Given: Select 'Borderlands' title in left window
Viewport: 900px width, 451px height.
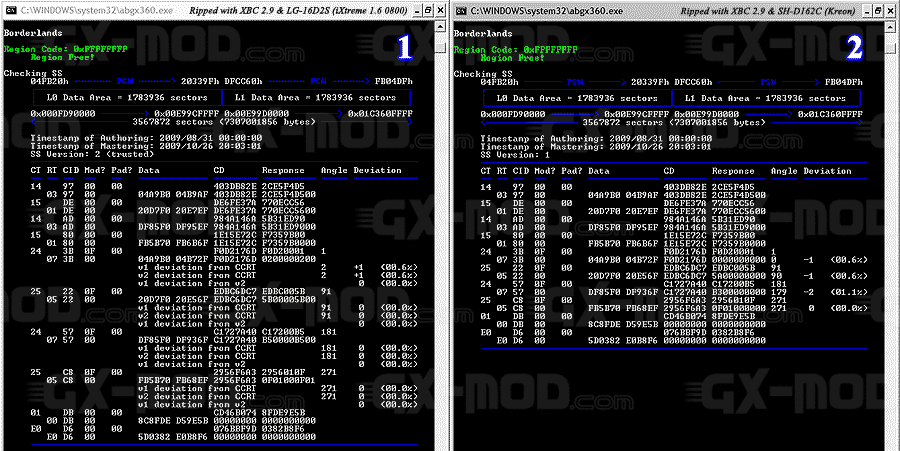Looking at the screenshot, I should (x=33, y=33).
